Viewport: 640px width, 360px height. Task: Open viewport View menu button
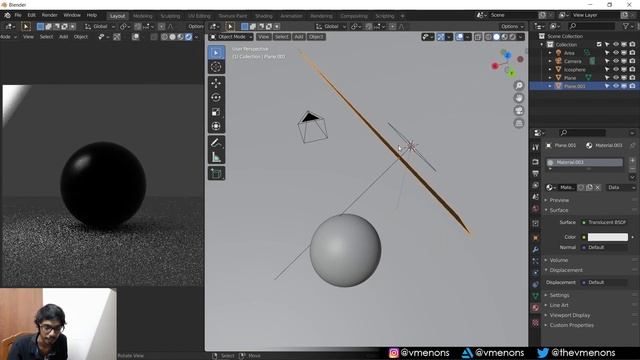coord(263,37)
